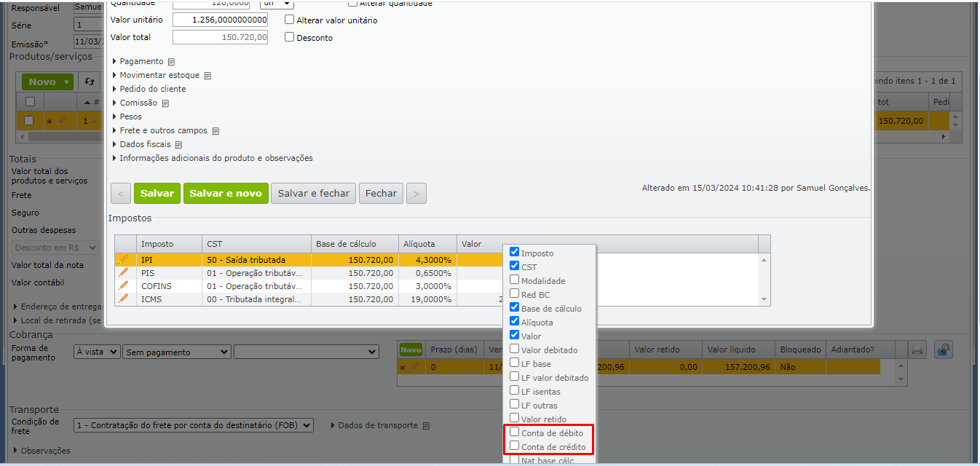This screenshot has width=980, height=466.
Task: Click the Fechar button
Action: coord(381,193)
